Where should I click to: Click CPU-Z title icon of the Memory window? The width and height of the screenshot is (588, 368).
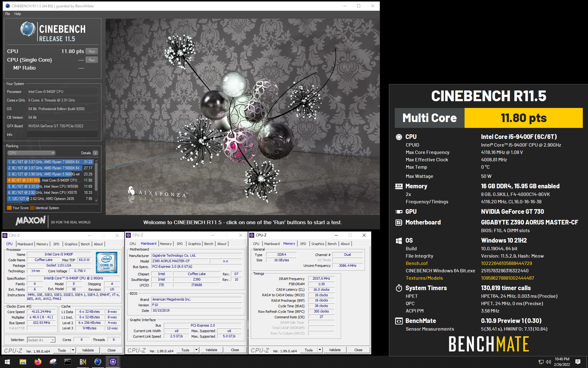(x=252, y=235)
